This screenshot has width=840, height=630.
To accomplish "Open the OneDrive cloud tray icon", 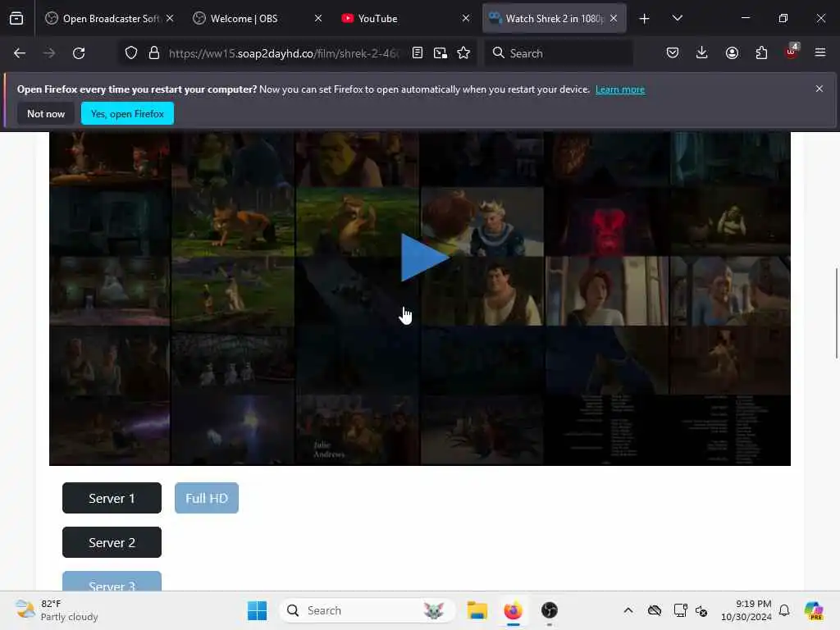I will pos(654,610).
